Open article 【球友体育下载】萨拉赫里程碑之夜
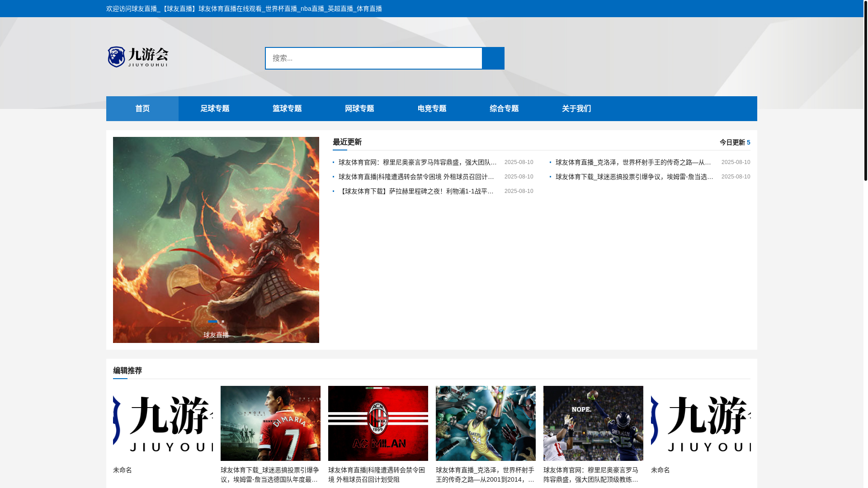 coord(416,191)
